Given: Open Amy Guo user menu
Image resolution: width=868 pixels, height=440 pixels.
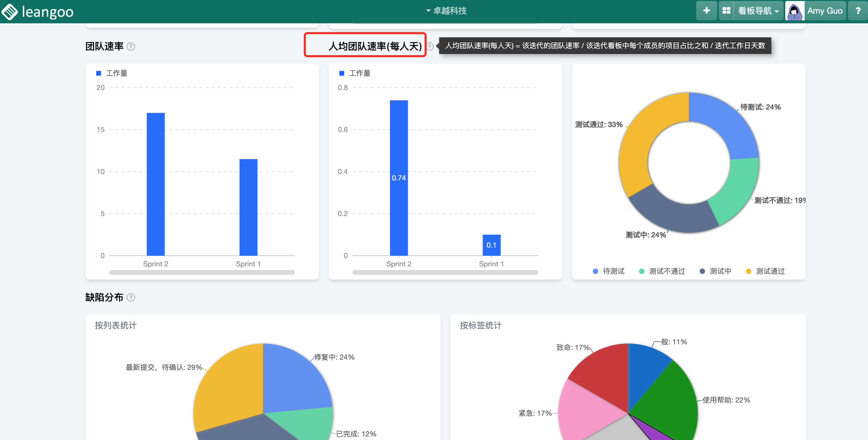Looking at the screenshot, I should (824, 11).
